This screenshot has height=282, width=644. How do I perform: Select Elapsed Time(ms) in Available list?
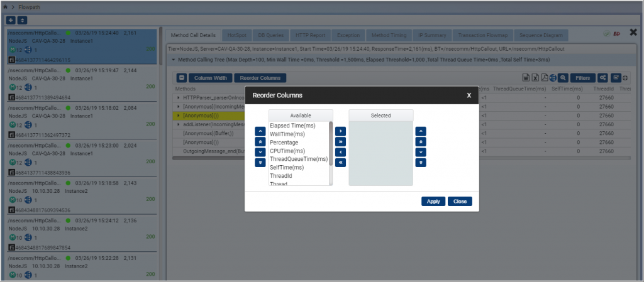click(x=299, y=126)
